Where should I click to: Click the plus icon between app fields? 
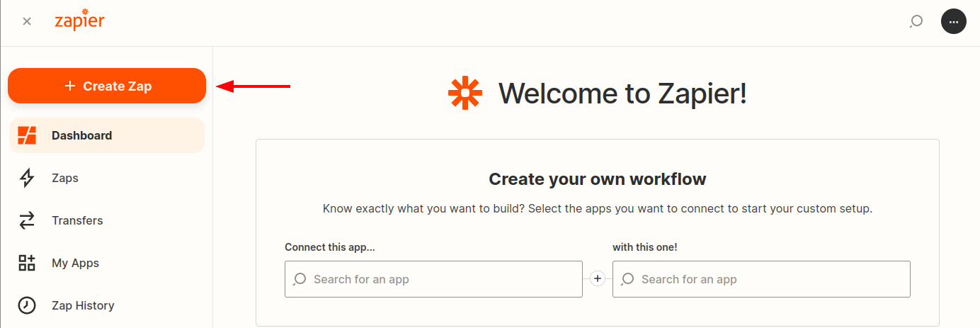[x=598, y=279]
